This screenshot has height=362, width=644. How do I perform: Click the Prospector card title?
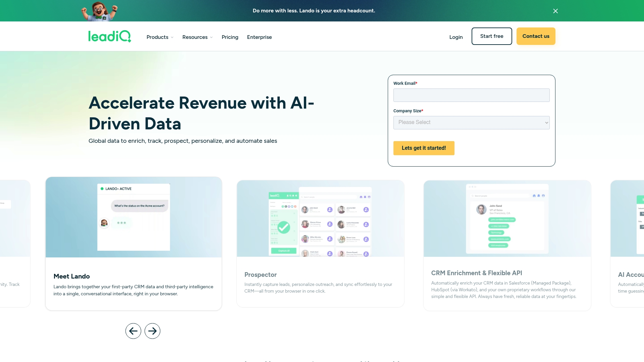coord(260,275)
